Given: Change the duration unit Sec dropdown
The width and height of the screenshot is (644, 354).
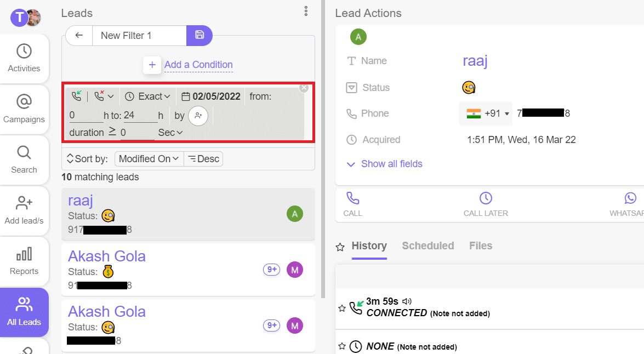Looking at the screenshot, I should (x=170, y=133).
